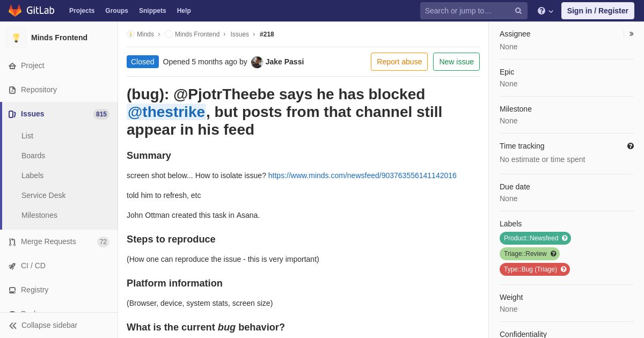
Task: Click the Report abuse button
Action: coord(399,62)
